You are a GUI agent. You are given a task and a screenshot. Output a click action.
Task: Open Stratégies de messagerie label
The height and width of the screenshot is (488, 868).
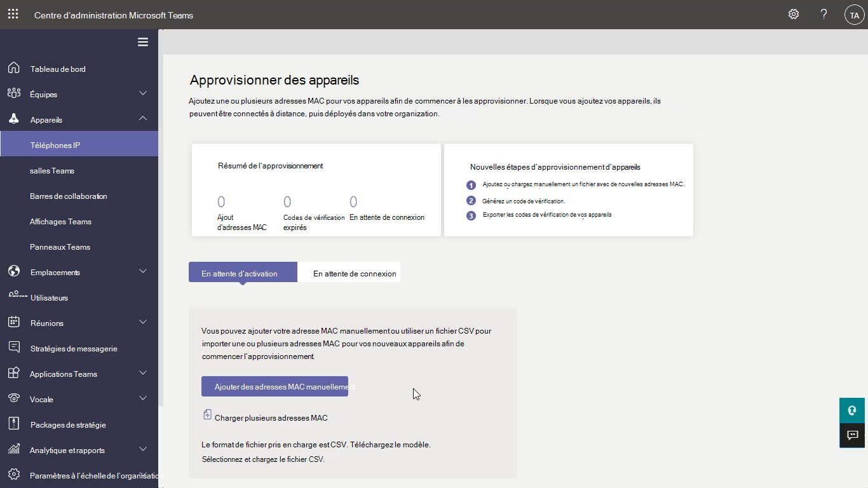click(74, 348)
